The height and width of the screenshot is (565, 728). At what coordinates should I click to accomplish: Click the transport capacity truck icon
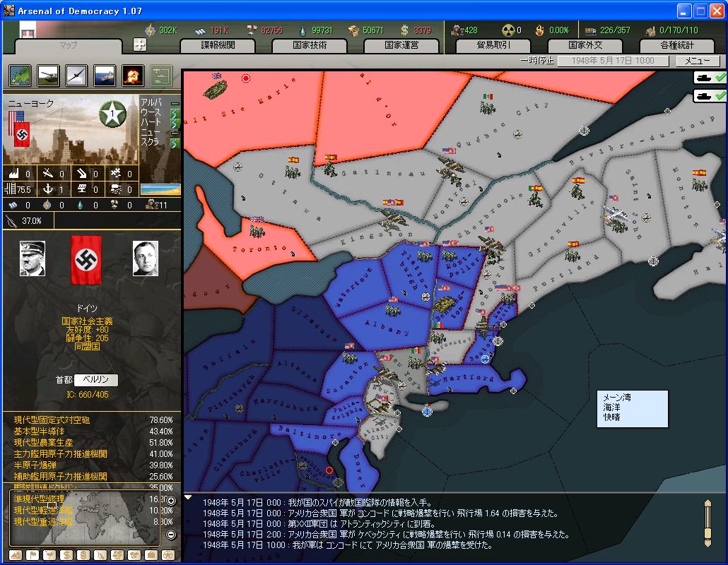590,30
